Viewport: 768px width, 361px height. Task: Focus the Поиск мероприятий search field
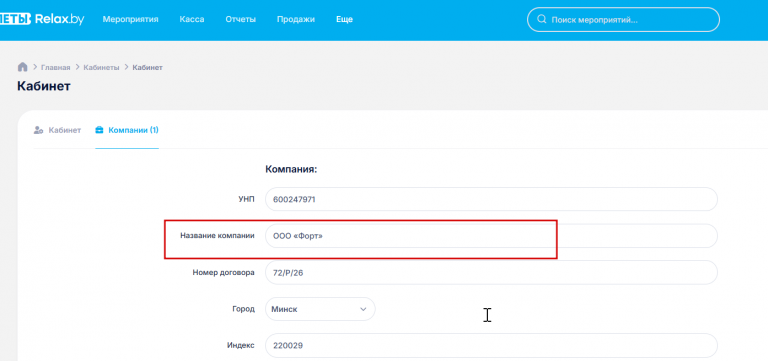pos(623,20)
